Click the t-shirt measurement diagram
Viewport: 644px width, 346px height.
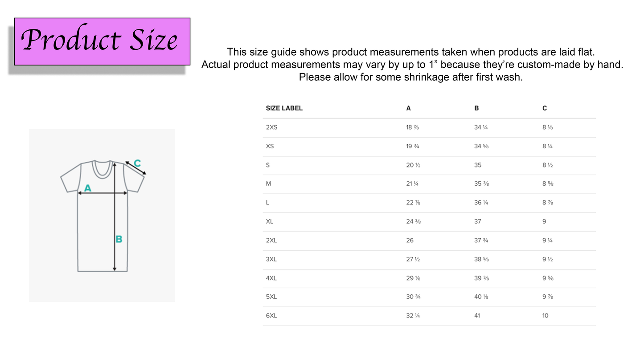[102, 216]
